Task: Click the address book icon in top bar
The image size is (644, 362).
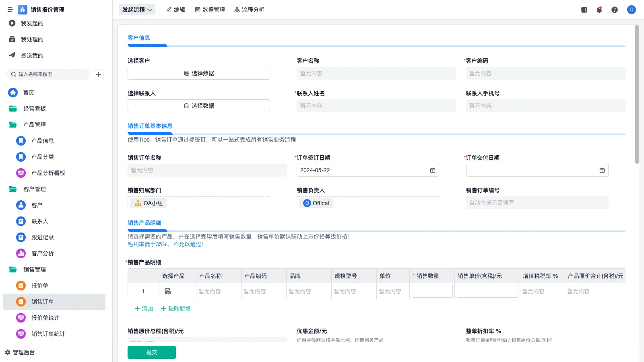Action: tap(583, 10)
